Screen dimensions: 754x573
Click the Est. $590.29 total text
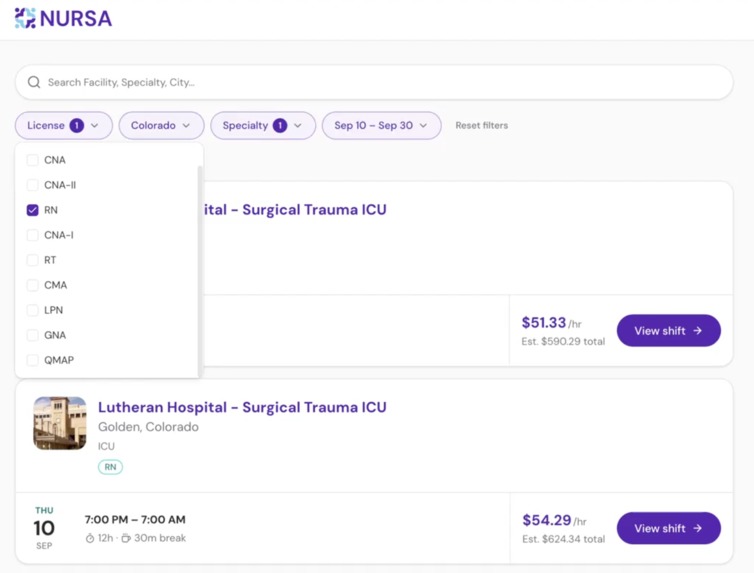(563, 342)
